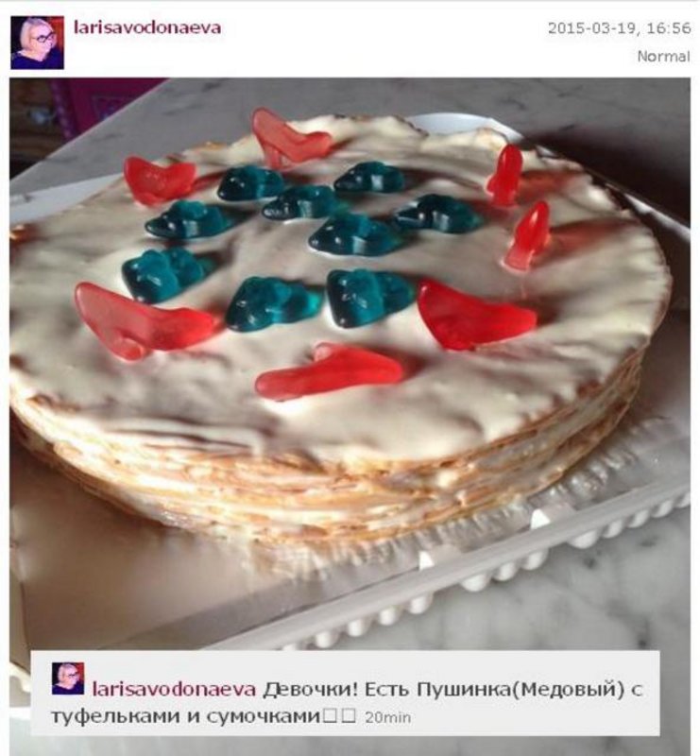Click the missing emoji placeholder boxes after сумочками

(340, 716)
